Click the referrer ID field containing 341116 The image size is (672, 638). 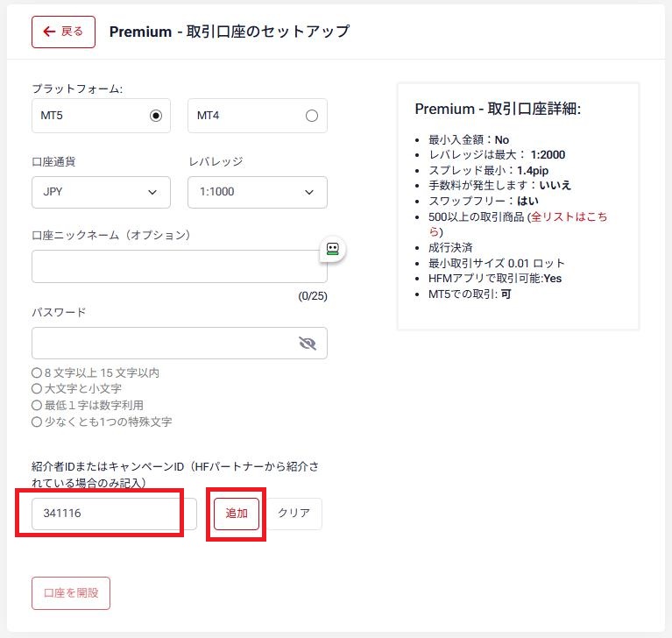coord(114,514)
